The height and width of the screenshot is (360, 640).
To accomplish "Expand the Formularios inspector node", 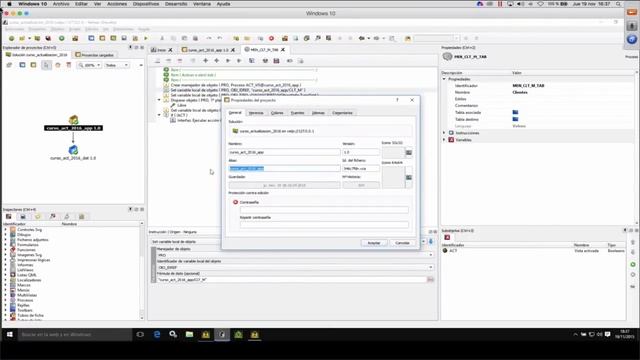I will 6,245.
